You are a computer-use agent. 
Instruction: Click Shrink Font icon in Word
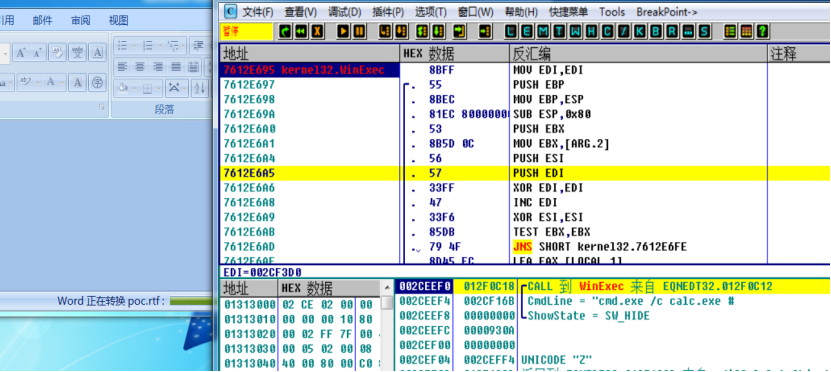(x=37, y=52)
